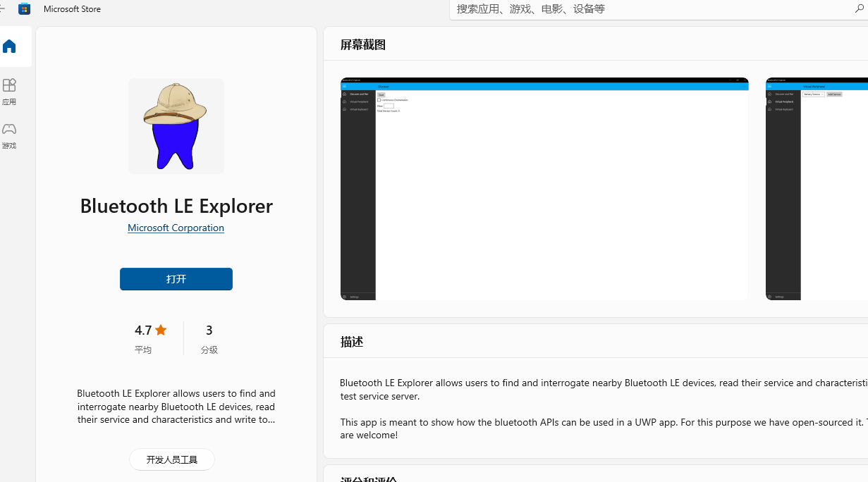The width and height of the screenshot is (868, 482).
Task: Click the back arrow in title bar
Action: coord(2,8)
